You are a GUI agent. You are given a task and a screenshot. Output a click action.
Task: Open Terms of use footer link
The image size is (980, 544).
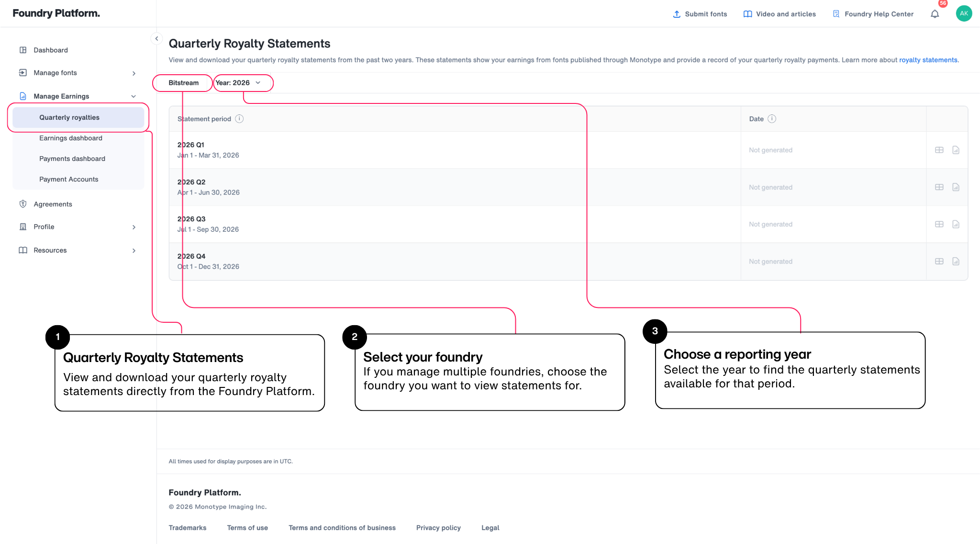coord(247,528)
